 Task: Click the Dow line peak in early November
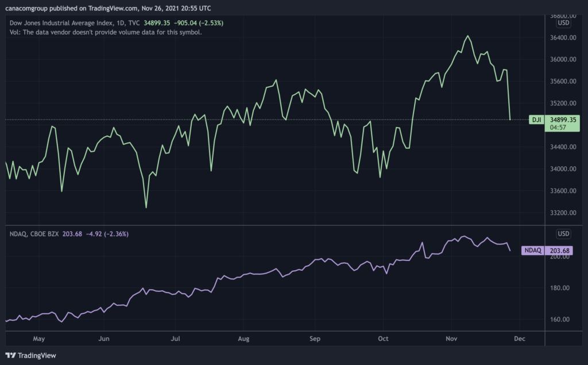[x=467, y=36]
